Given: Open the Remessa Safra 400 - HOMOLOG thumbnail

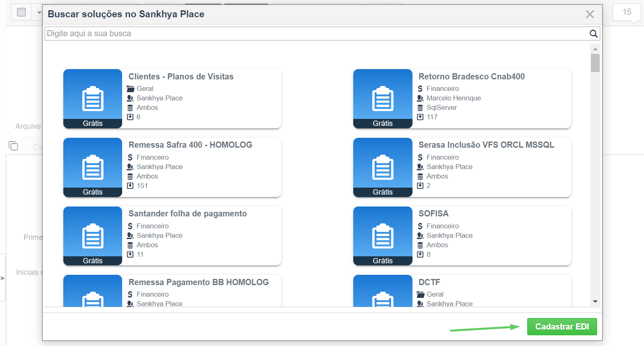Looking at the screenshot, I should click(93, 167).
